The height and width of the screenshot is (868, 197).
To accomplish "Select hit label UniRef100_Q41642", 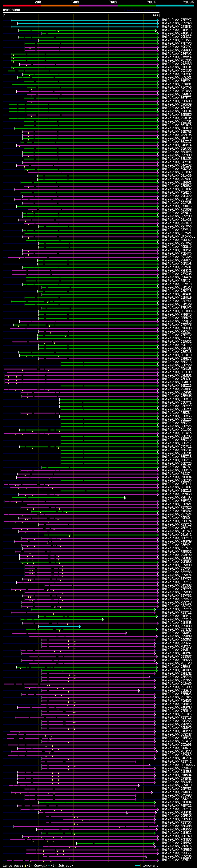I will click(x=176, y=535).
